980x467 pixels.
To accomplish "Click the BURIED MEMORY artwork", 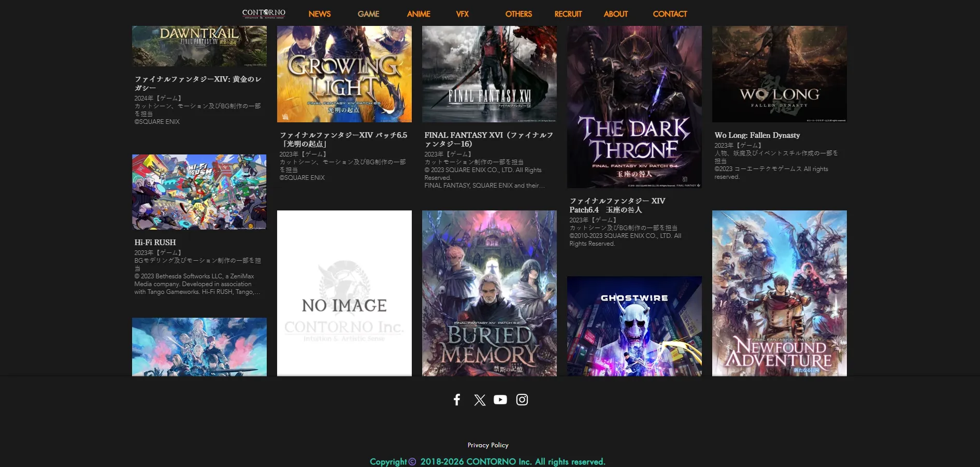I will (489, 293).
